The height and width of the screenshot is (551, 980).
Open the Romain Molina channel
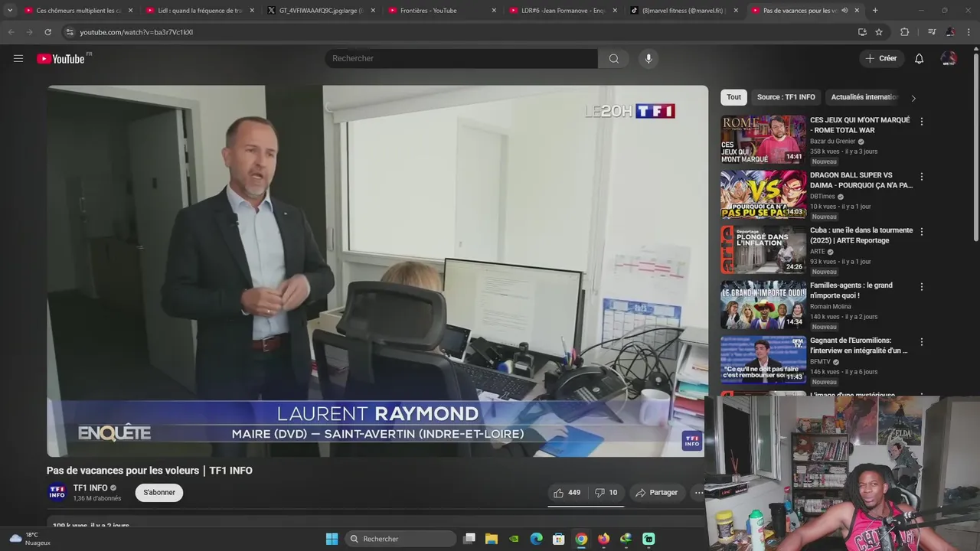830,307
